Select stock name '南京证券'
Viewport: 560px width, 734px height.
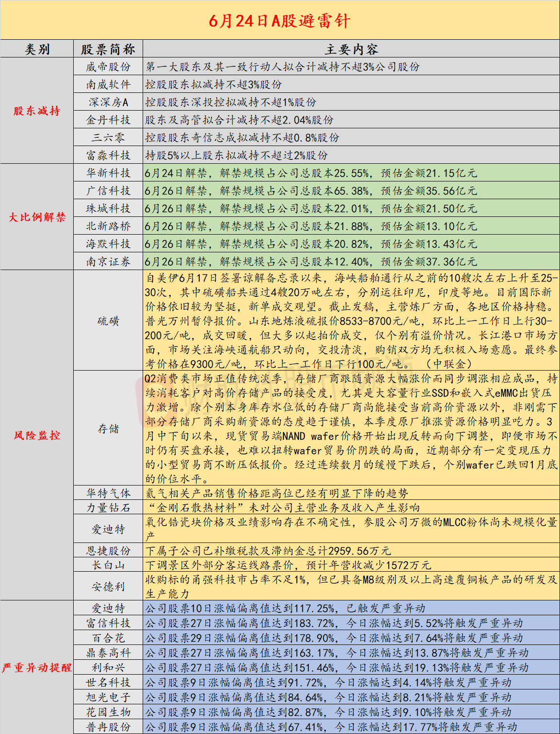(108, 261)
